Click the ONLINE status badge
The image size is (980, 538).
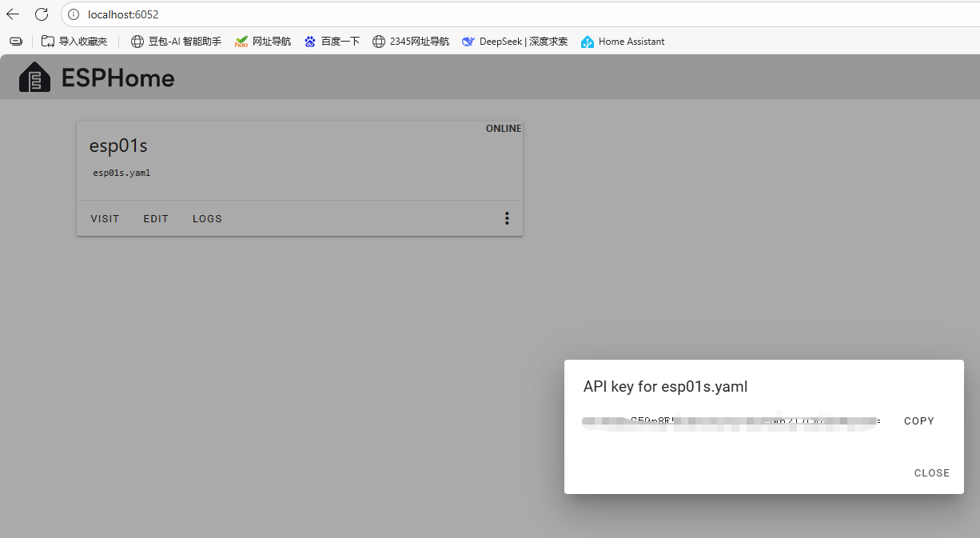(x=504, y=129)
